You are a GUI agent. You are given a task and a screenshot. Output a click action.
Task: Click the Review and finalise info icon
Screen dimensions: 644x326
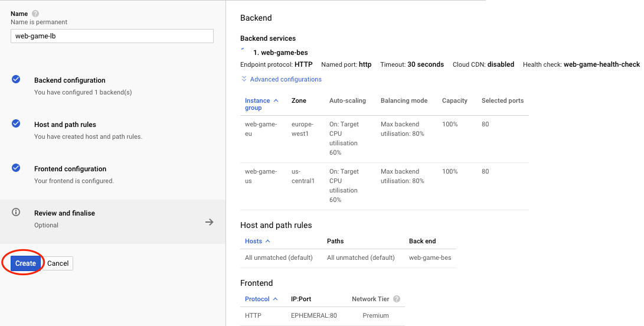tap(16, 213)
